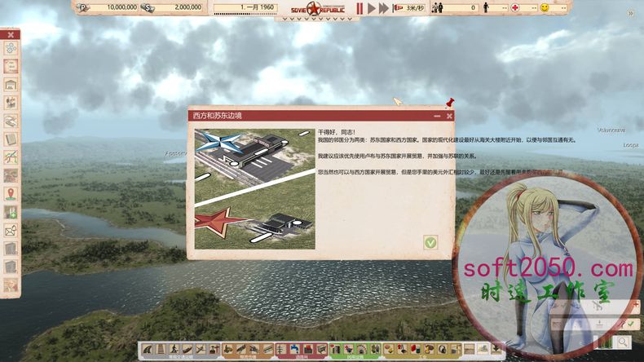Open the settings gear in left sidebar
The height and width of the screenshot is (362, 644).
coord(11,49)
